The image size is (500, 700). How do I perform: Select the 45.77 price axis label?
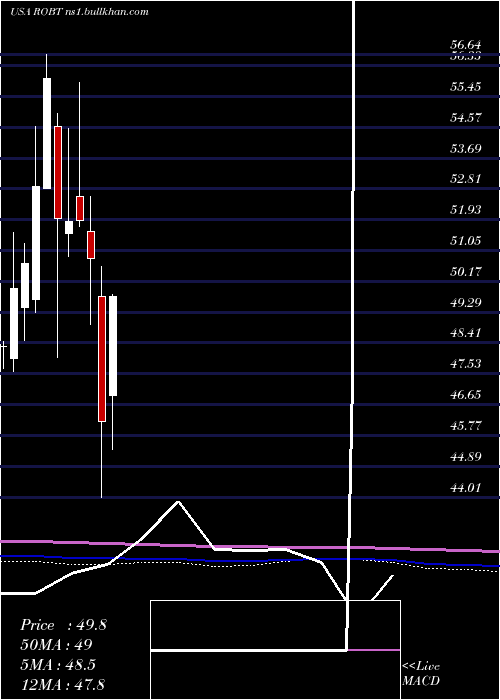tap(466, 426)
